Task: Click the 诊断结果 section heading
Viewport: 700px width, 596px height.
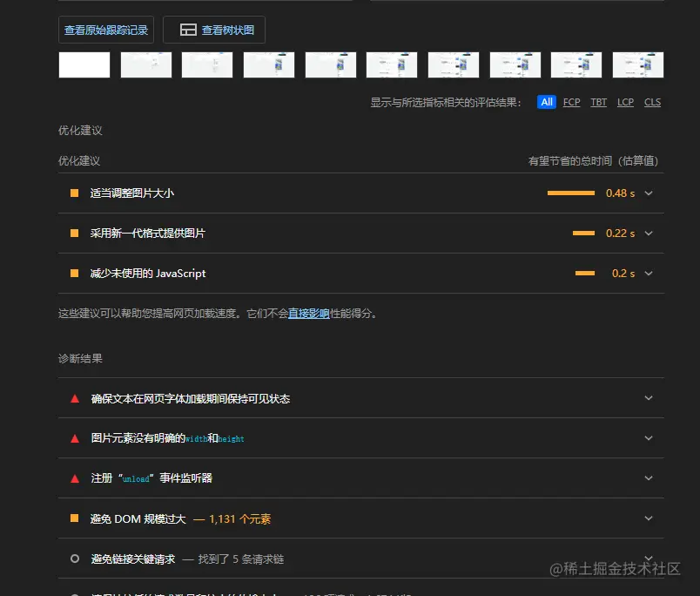Action: (x=80, y=358)
